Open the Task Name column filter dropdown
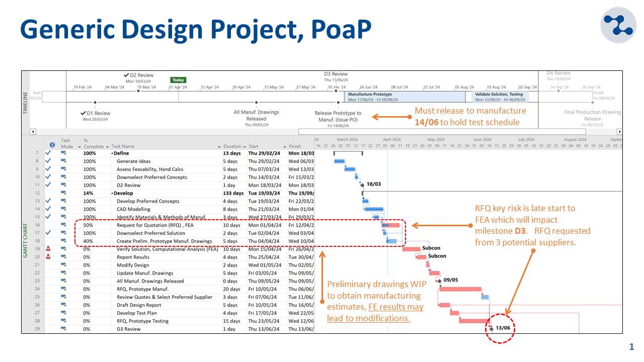The image size is (644, 362). (219, 147)
